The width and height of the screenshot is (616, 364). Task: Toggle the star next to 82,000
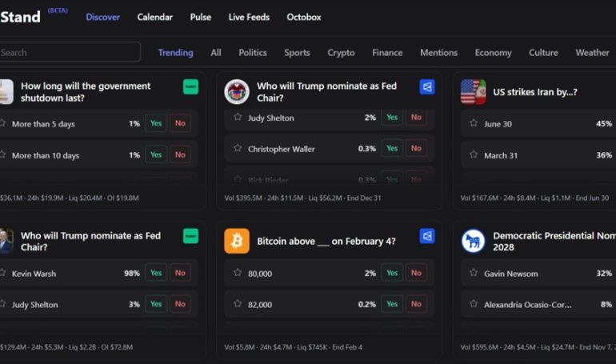point(238,304)
